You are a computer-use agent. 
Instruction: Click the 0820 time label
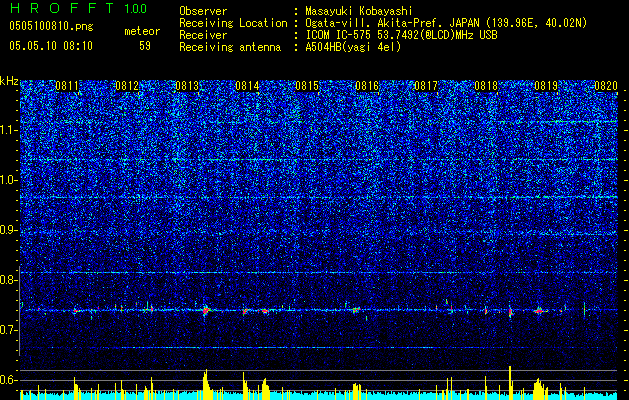[x=606, y=87]
